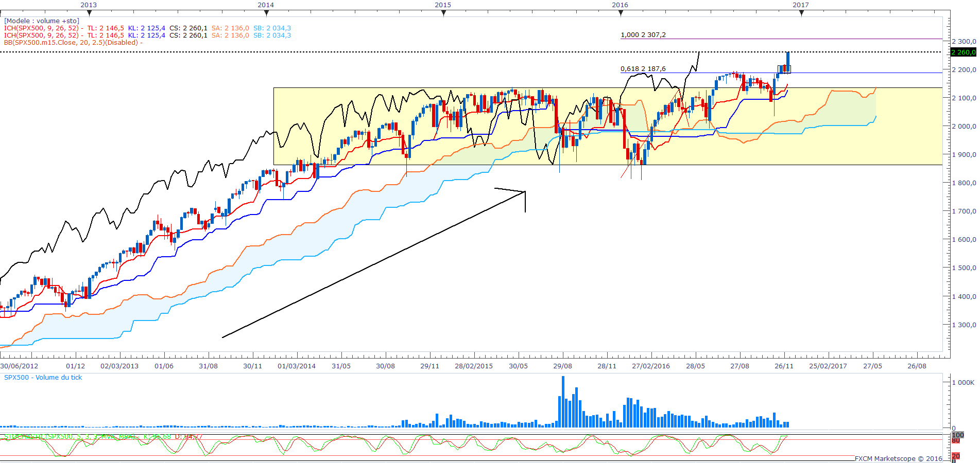Click the 28/11 date axis label
Viewport: 980px width, 463px height.
click(x=607, y=366)
